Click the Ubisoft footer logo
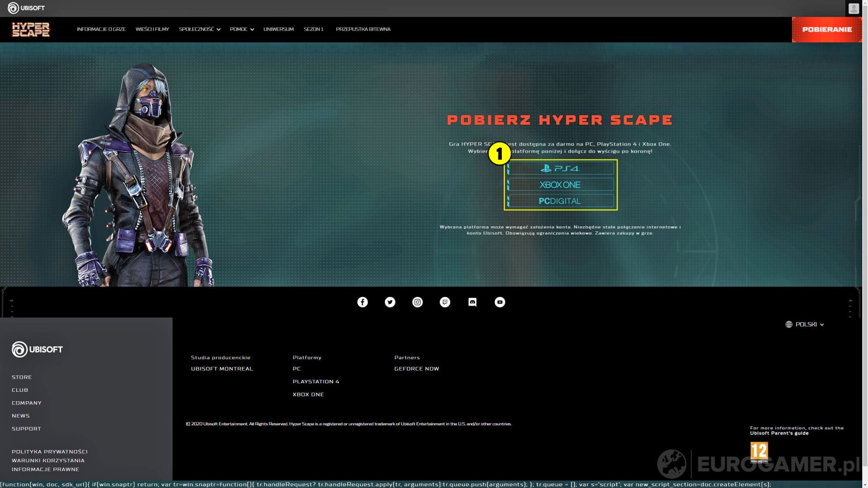Viewport: 868px width, 488px height. pos(37,349)
